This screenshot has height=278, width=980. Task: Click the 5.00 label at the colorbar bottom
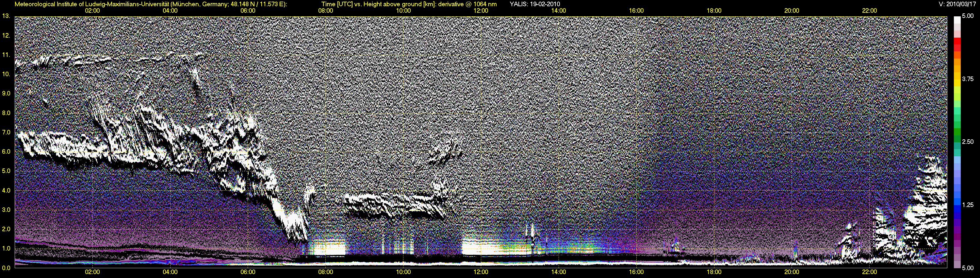968,268
